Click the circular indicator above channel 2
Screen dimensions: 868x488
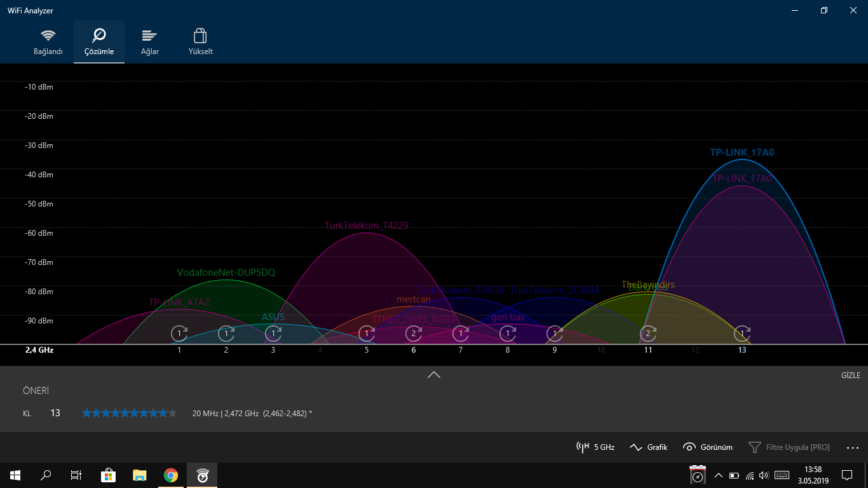226,333
